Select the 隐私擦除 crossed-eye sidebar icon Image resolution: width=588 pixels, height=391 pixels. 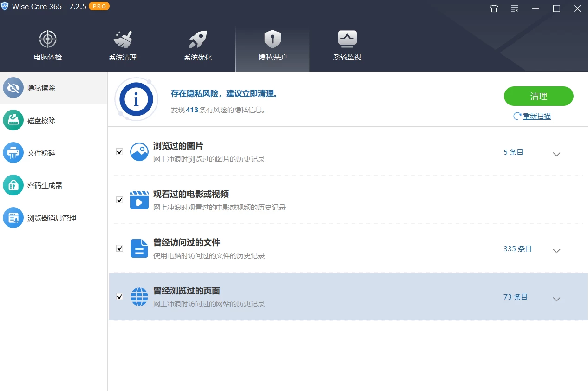13,88
